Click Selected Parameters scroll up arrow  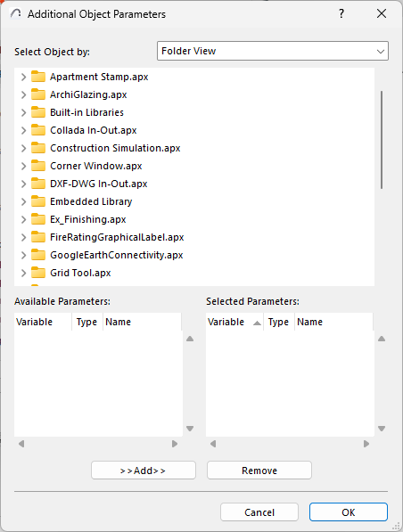382,339
